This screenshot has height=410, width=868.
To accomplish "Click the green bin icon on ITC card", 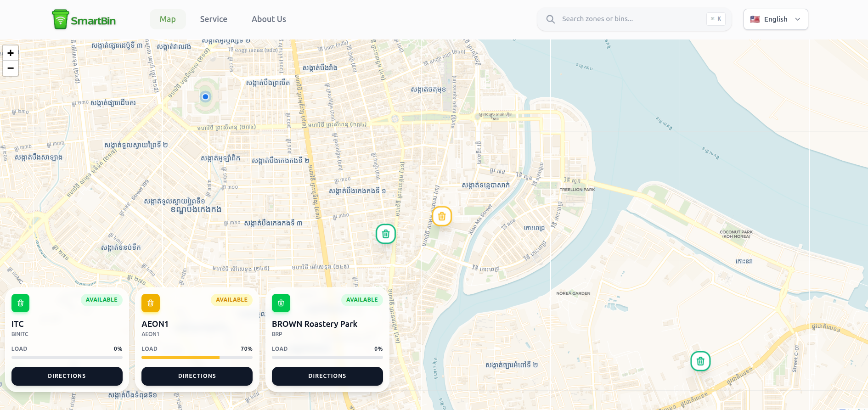I will click(x=21, y=303).
